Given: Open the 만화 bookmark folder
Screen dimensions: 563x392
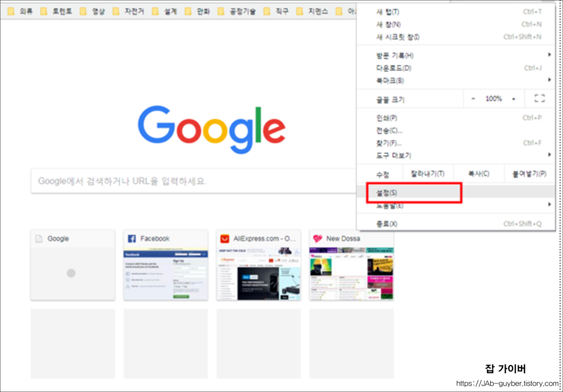Looking at the screenshot, I should click(x=197, y=12).
